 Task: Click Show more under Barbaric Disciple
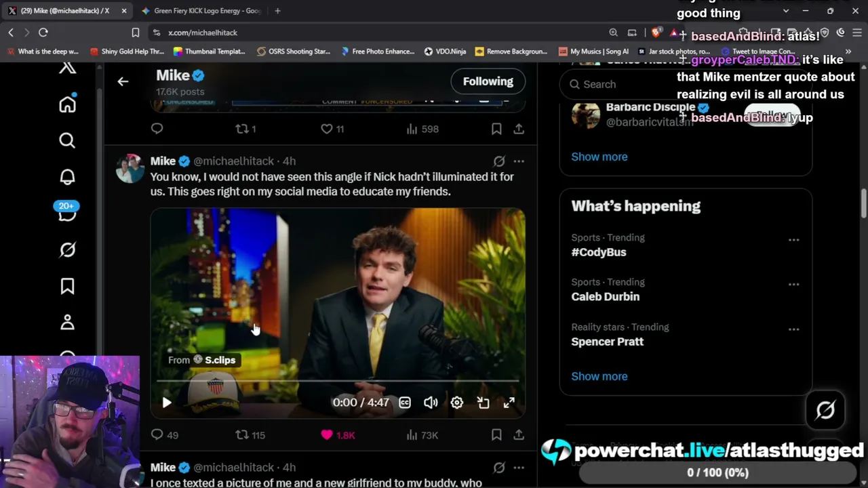coord(599,157)
